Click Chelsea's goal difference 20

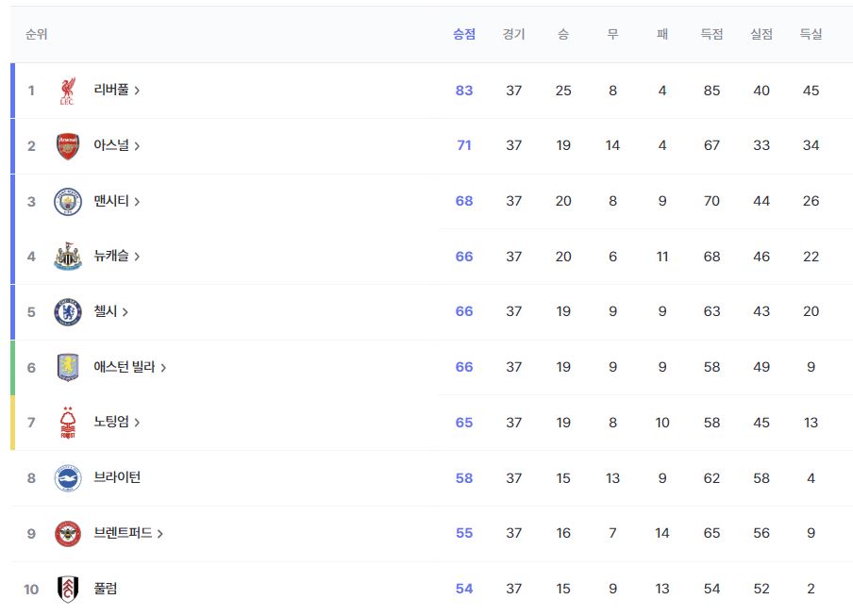811,311
